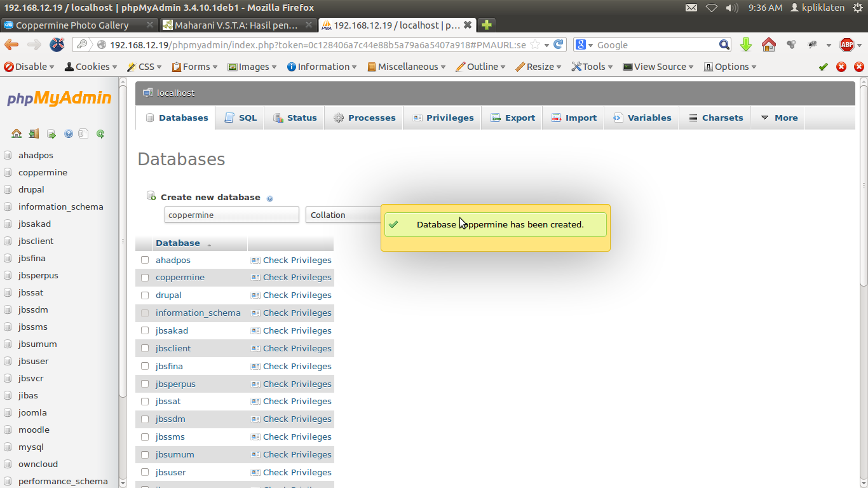Open the jbsakad database link in the table

pos(172,331)
